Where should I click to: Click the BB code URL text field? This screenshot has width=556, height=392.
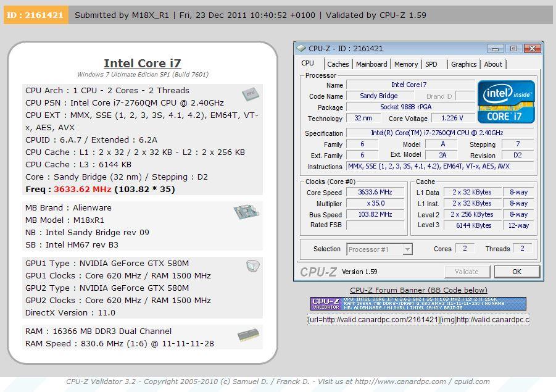pos(418,320)
